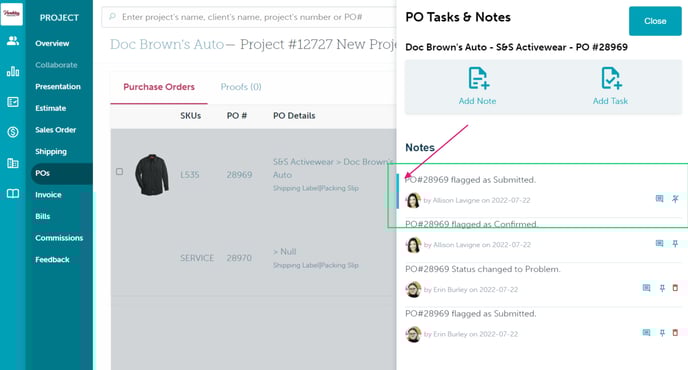
Task: Open Sales Order in project menu
Action: (x=56, y=130)
